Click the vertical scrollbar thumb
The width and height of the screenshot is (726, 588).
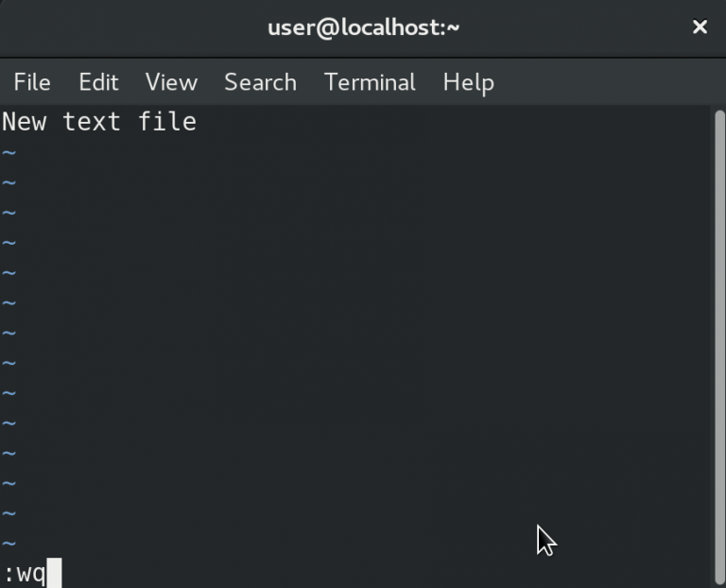[718, 340]
